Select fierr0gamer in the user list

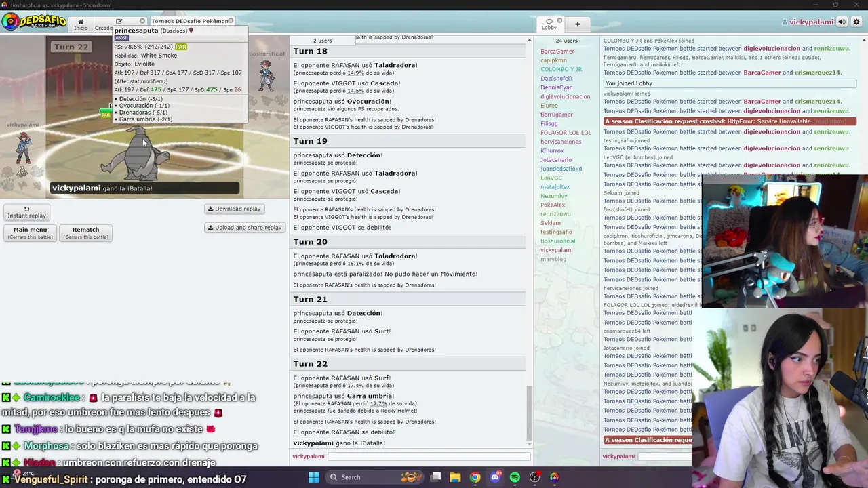click(556, 115)
